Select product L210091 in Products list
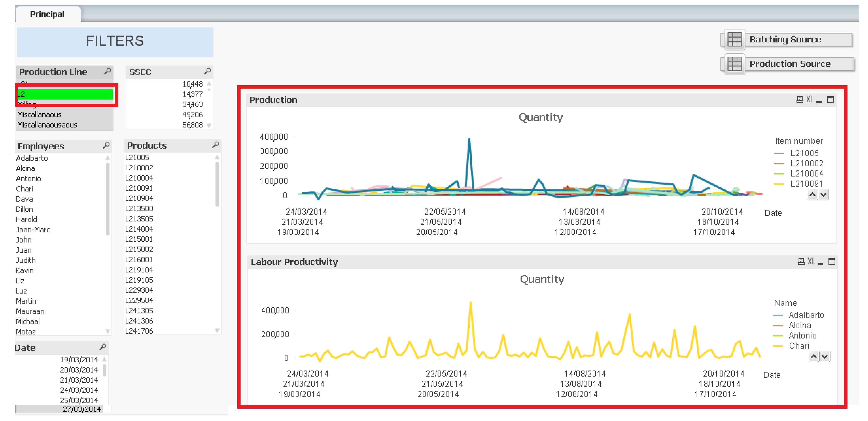 139,188
